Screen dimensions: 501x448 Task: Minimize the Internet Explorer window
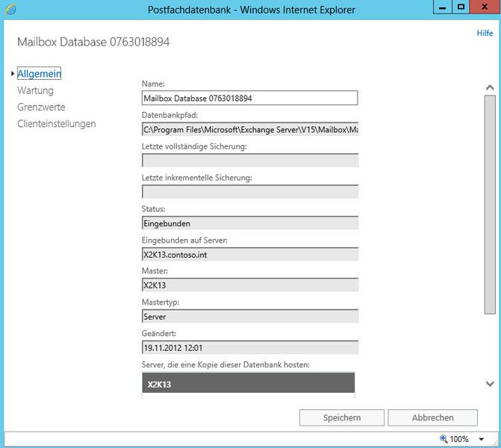coord(442,7)
